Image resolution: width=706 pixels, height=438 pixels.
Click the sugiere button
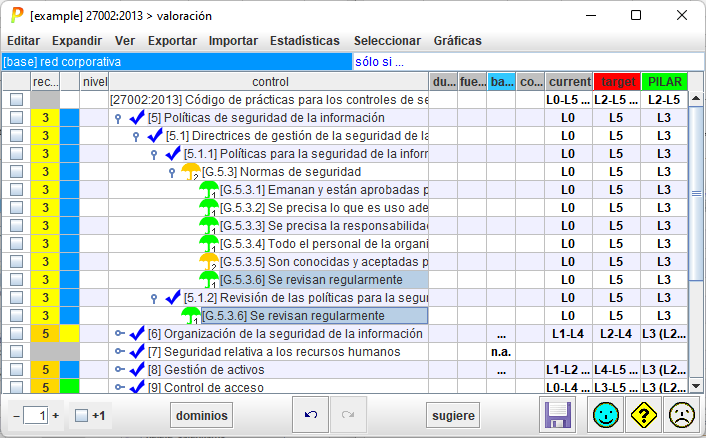point(453,415)
